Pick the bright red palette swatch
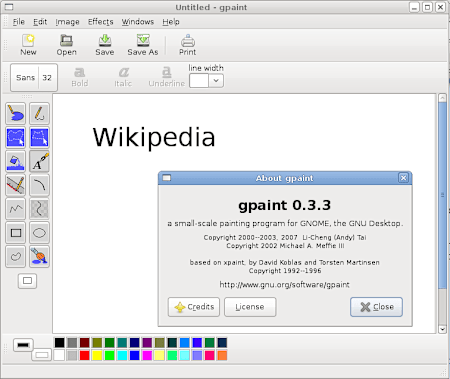The height and width of the screenshot is (379, 450). [85, 355]
